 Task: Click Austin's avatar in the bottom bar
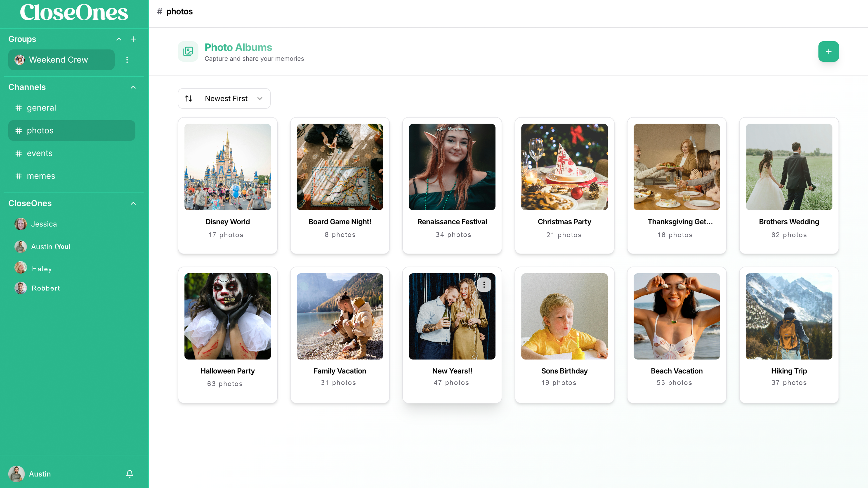[x=17, y=474]
